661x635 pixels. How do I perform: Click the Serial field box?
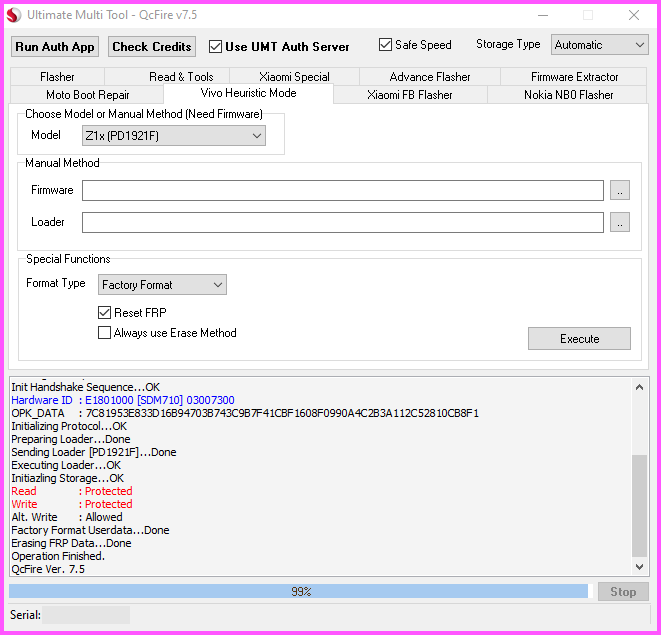point(86,615)
